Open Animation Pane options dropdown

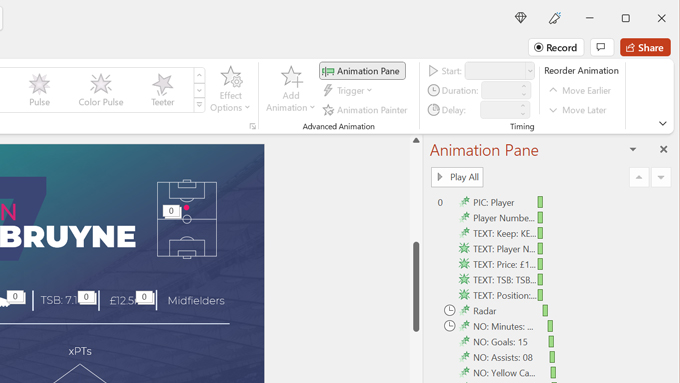click(x=633, y=150)
